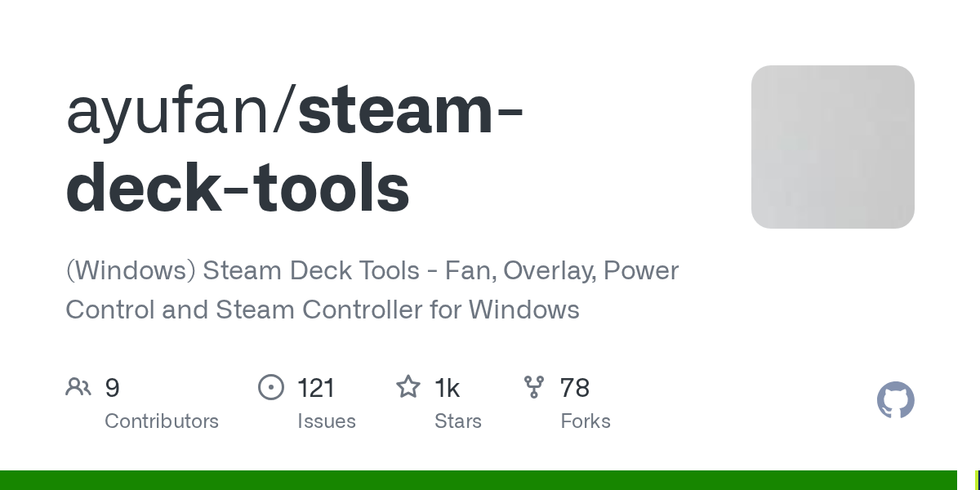Click the issue count number 121

(x=316, y=388)
